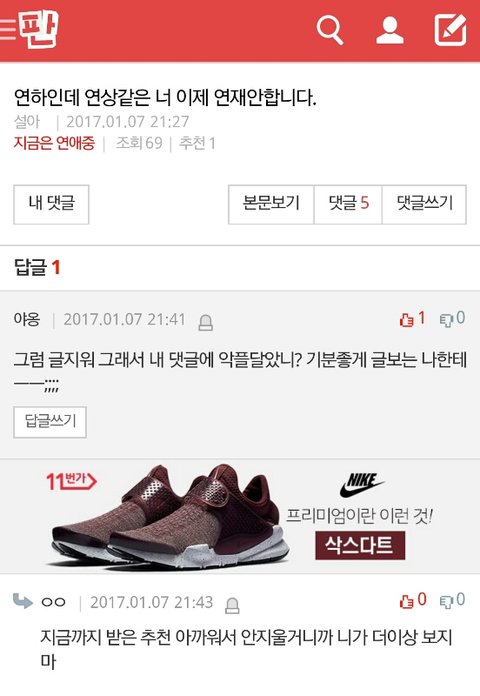Report 야옹's comment using siren icon
This screenshot has height=696, width=480.
205,322
